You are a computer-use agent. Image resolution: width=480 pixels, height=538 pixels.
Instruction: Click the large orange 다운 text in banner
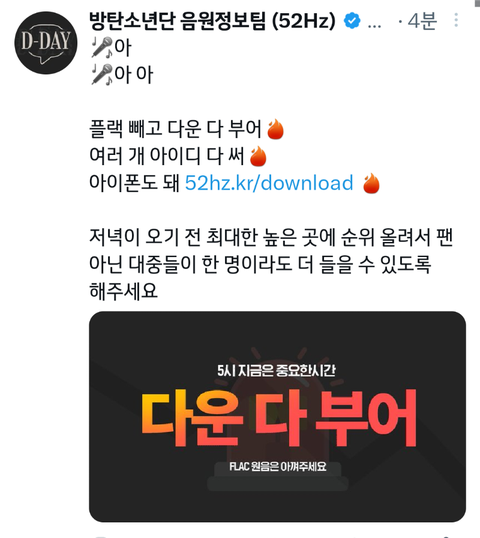coord(192,418)
